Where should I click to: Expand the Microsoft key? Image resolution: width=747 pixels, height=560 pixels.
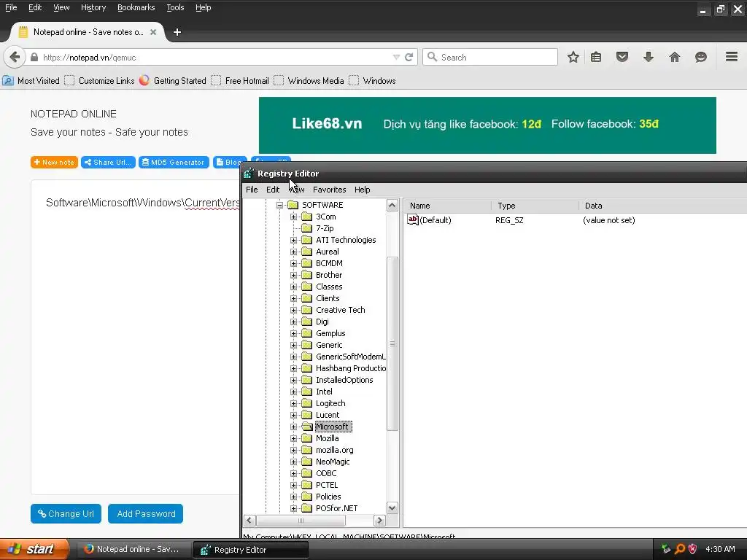[x=293, y=427]
